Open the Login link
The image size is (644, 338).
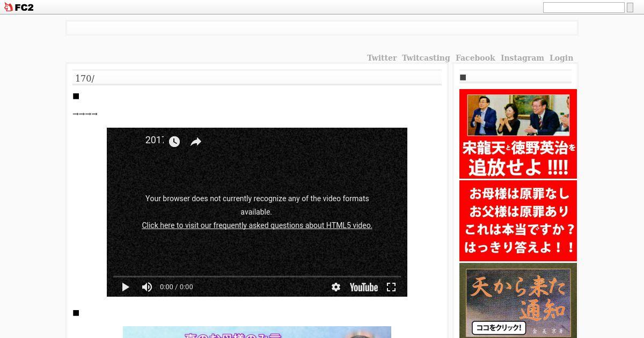tap(561, 58)
